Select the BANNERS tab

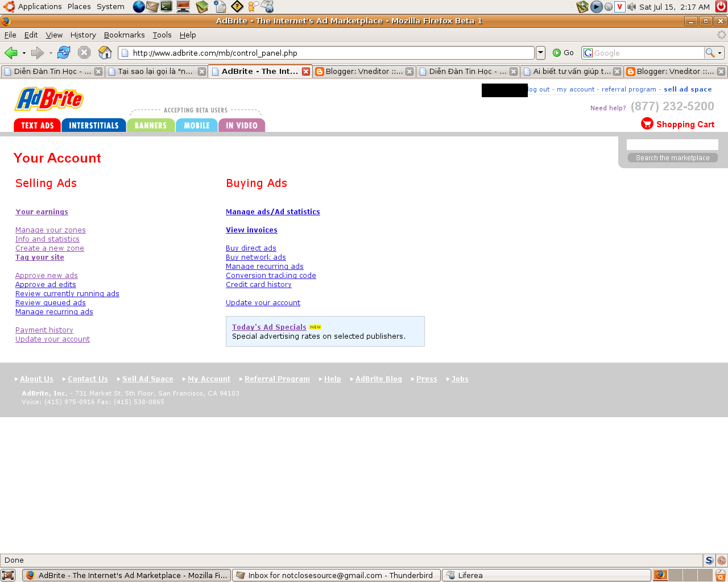tap(151, 125)
